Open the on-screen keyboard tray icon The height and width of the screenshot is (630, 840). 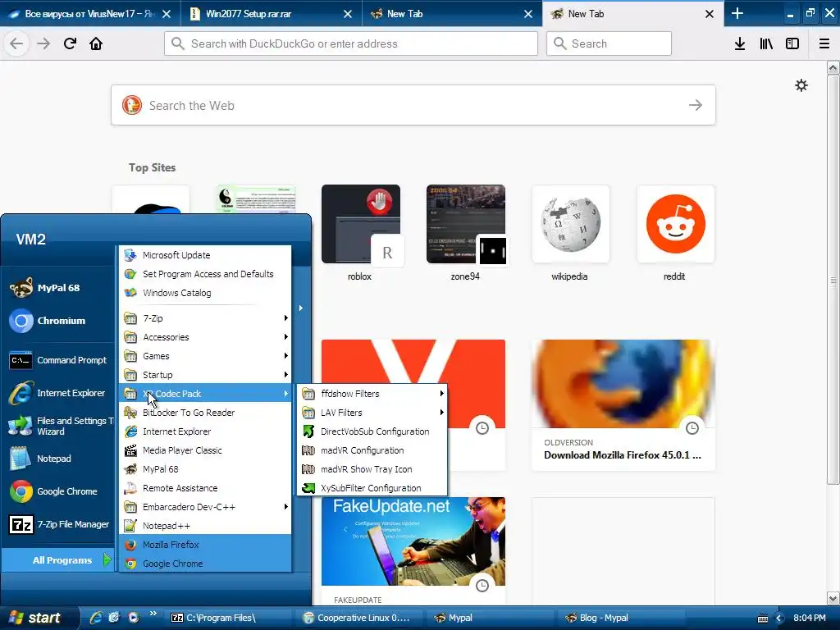tap(763, 619)
